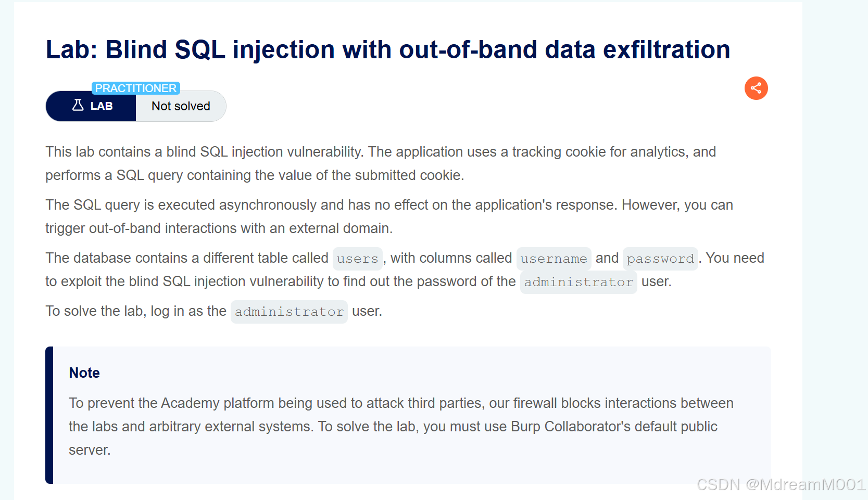Toggle the Not solved status indicator
Viewport: 868px width, 500px height.
180,106
